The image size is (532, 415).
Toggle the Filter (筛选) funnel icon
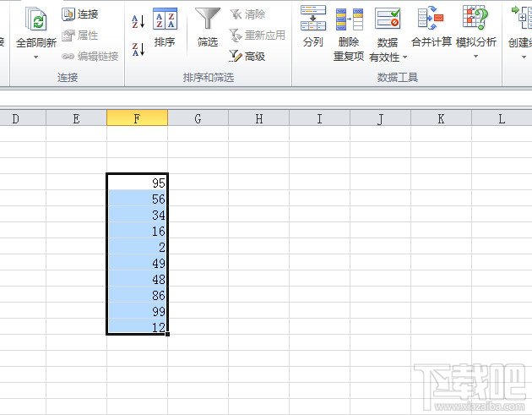click(x=207, y=19)
